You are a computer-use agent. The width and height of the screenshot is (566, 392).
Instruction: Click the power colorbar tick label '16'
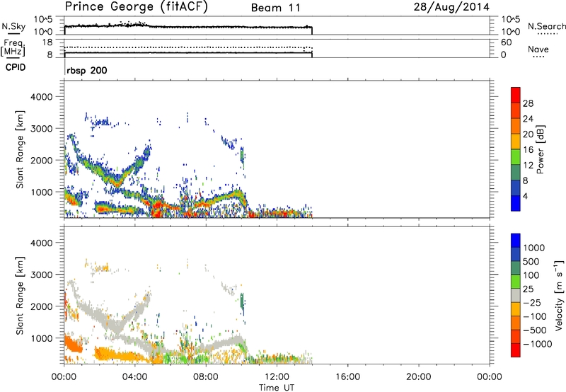[528, 149]
